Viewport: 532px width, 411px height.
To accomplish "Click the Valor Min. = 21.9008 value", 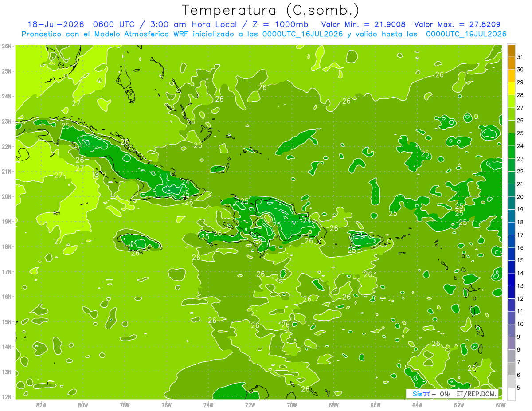I will click(x=364, y=24).
